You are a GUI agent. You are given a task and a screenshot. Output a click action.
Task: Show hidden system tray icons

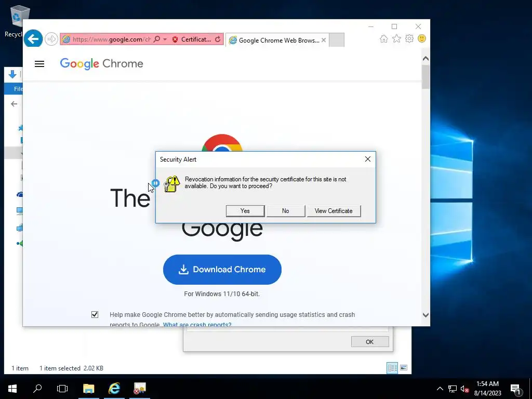(440, 389)
